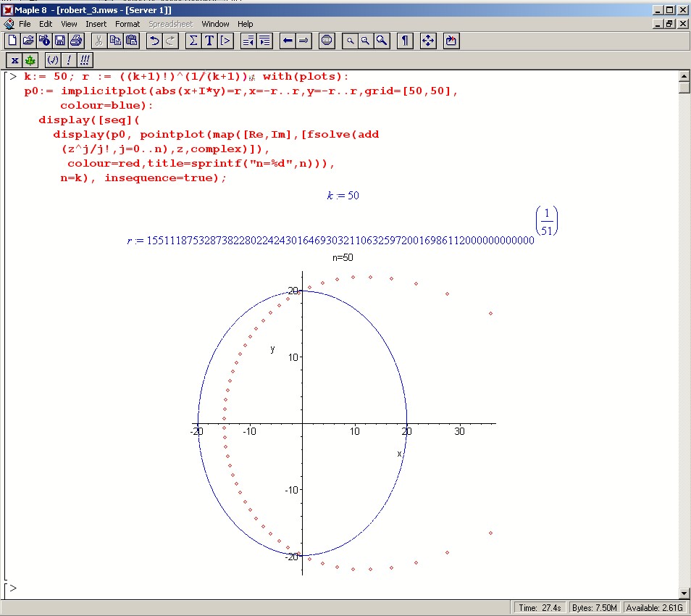Undo the last action
This screenshot has width=691, height=616.
click(x=154, y=41)
